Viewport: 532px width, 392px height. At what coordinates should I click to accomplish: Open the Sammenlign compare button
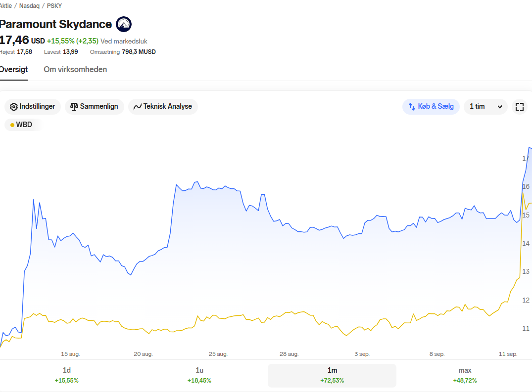(95, 106)
